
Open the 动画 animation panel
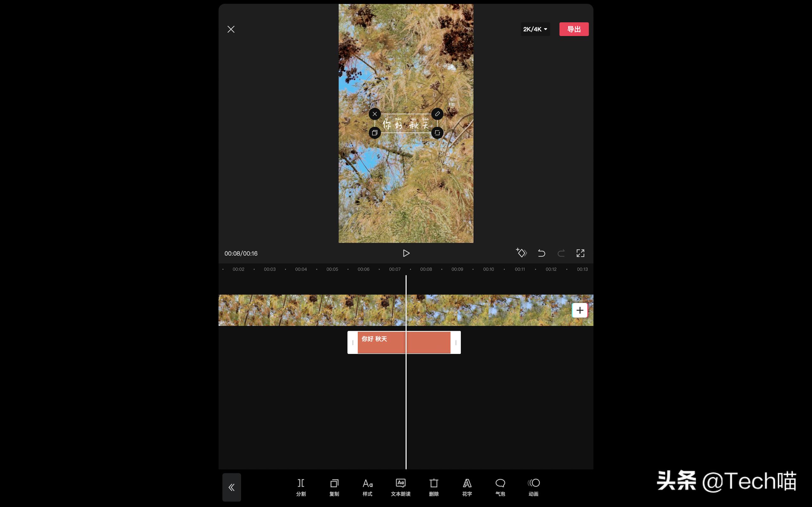[x=533, y=487]
